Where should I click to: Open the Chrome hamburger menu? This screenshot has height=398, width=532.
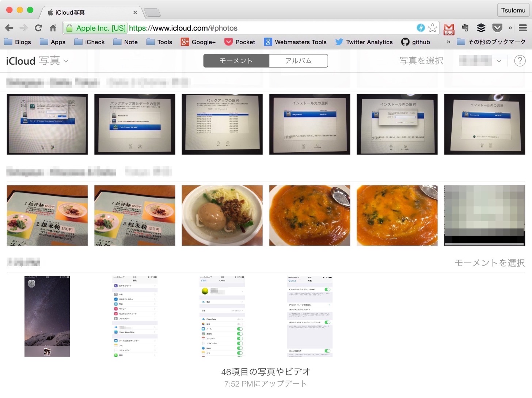click(523, 28)
